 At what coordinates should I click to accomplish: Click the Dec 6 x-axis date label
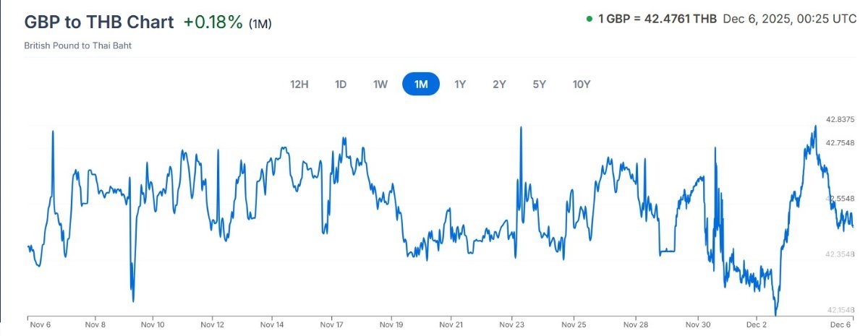[841, 325]
